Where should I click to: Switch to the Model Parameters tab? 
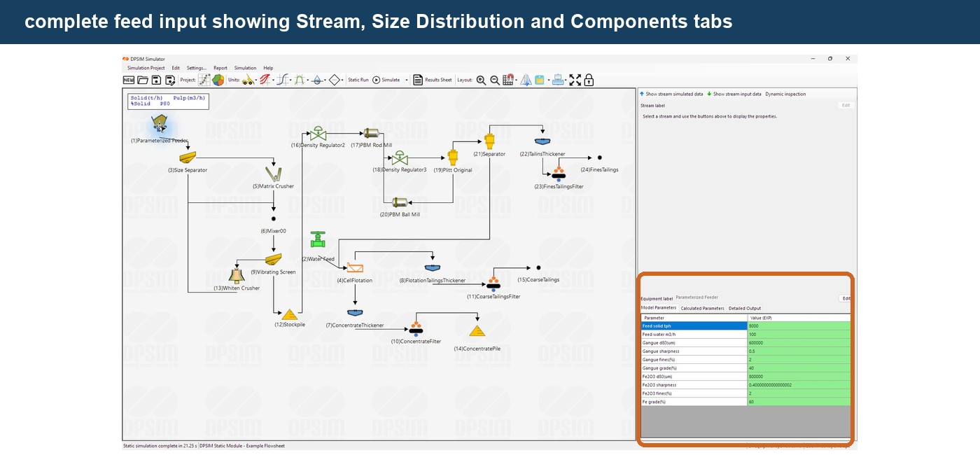coord(659,307)
